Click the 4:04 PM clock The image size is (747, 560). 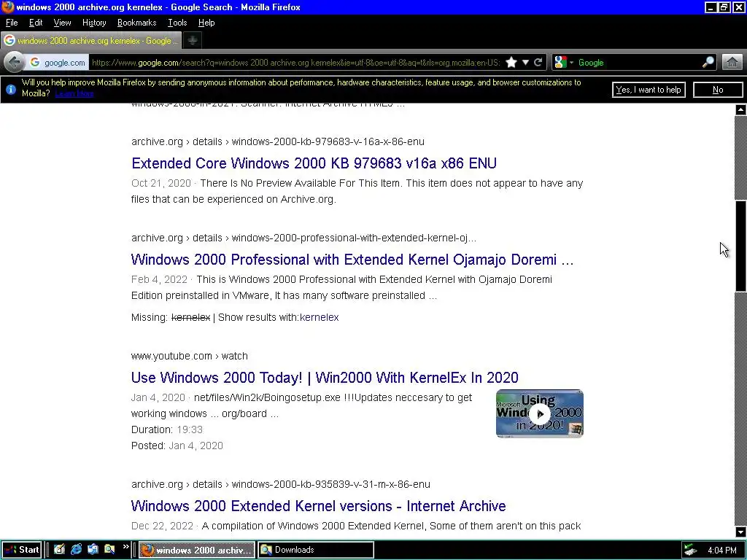pyautogui.click(x=721, y=551)
